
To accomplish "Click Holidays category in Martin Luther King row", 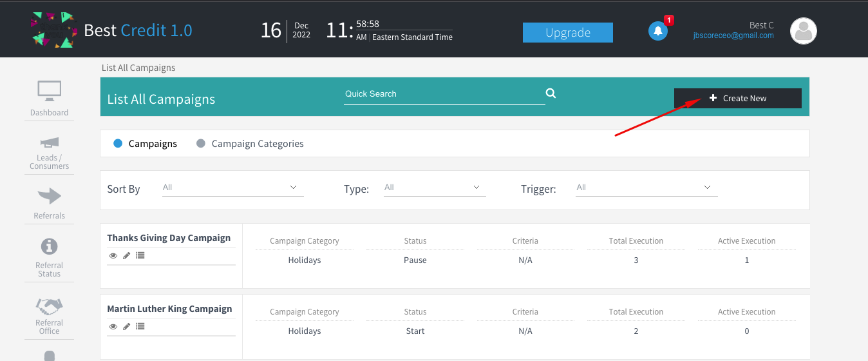I will [305, 331].
